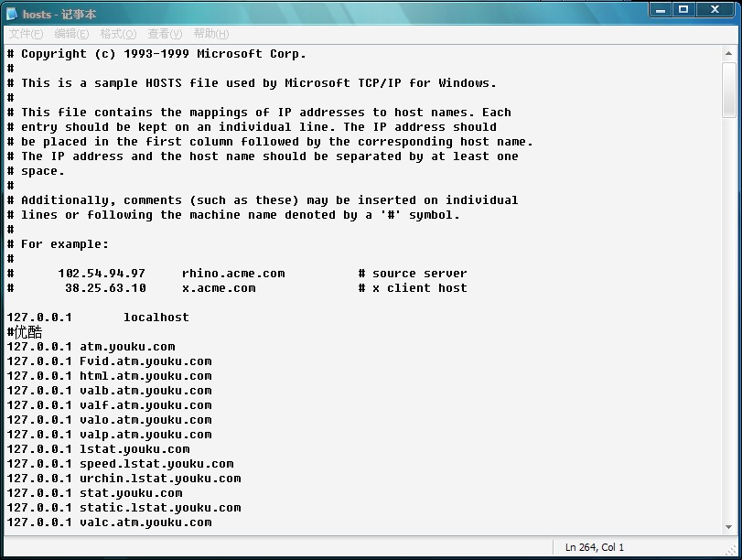Click the '# source server' comment

tap(413, 274)
